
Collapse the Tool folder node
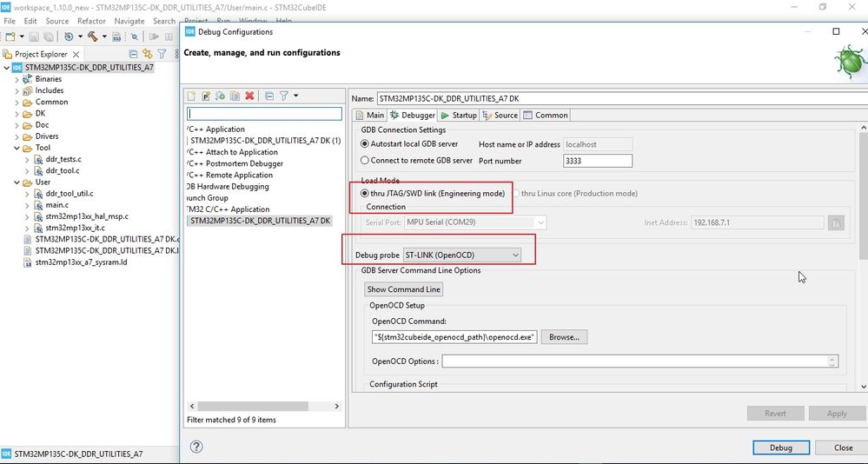(17, 148)
